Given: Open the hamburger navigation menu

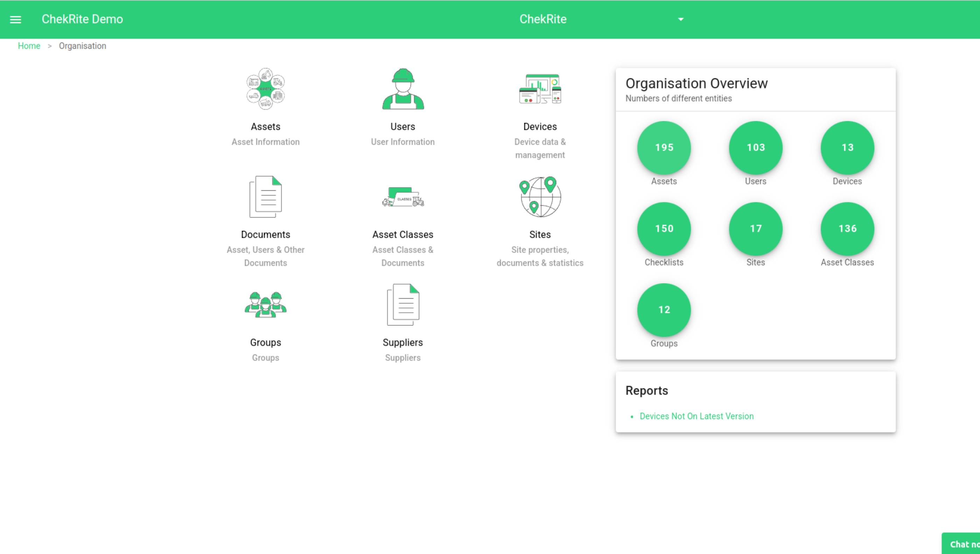Looking at the screenshot, I should pyautogui.click(x=15, y=19).
